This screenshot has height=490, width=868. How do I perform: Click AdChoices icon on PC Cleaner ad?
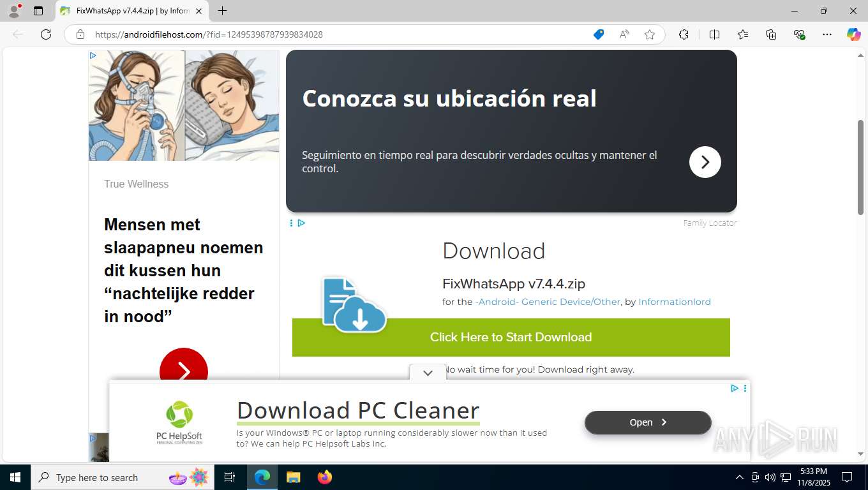735,388
